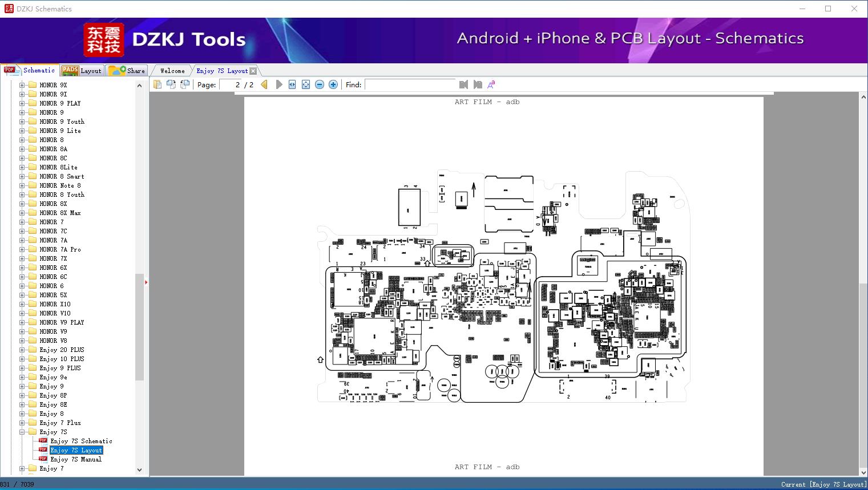Select Enjoy 7S Layout in the tree
868x490 pixels.
point(76,450)
